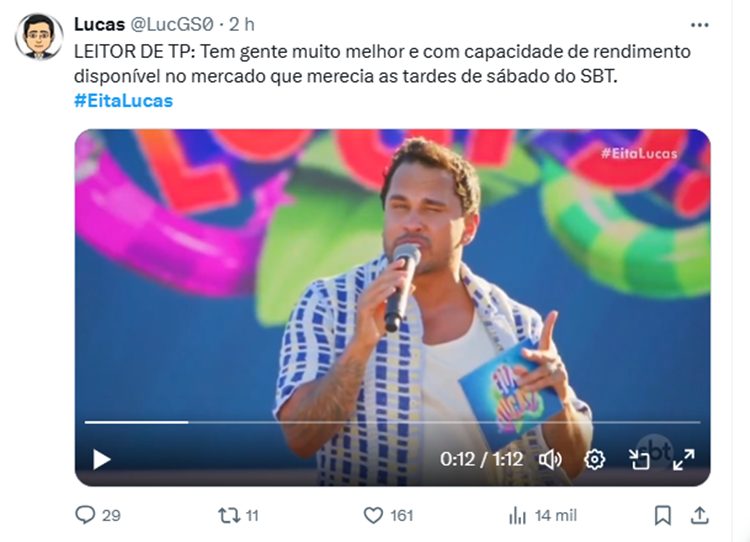This screenshot has width=750, height=542.
Task: Toggle picture-in-picture mini player
Action: 639,460
